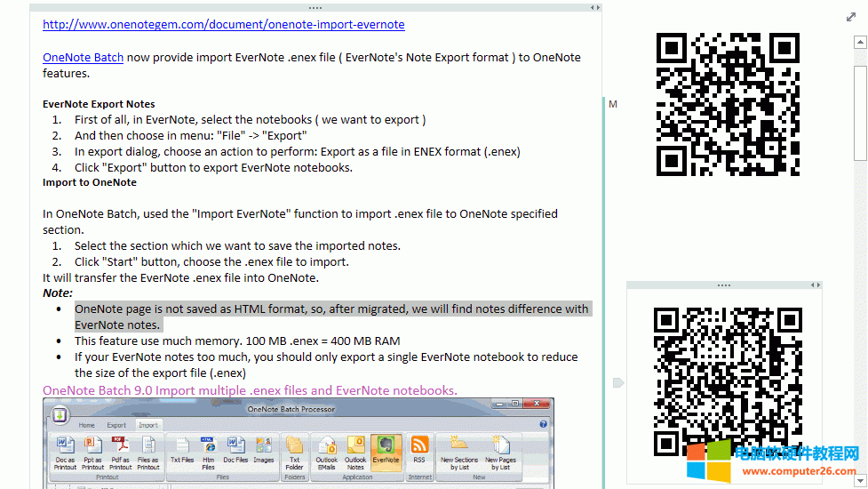
Task: Click the Ppt as Printout icon
Action: coord(92,453)
